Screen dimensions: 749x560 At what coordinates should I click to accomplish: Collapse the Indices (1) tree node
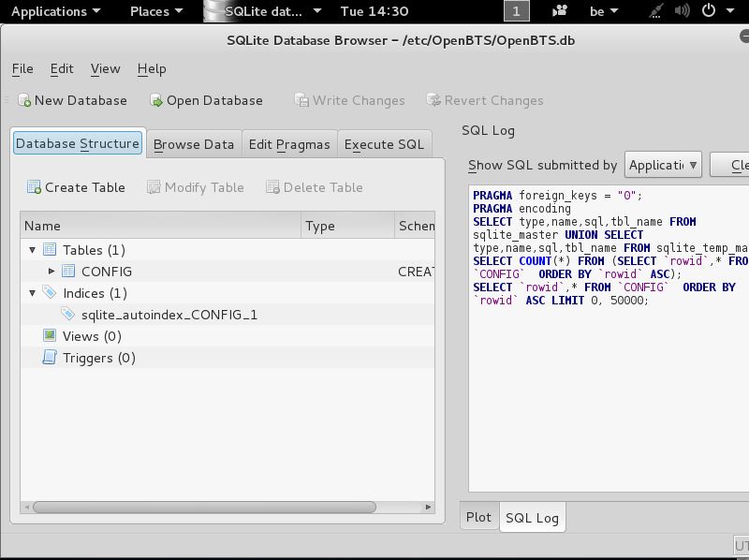point(33,293)
